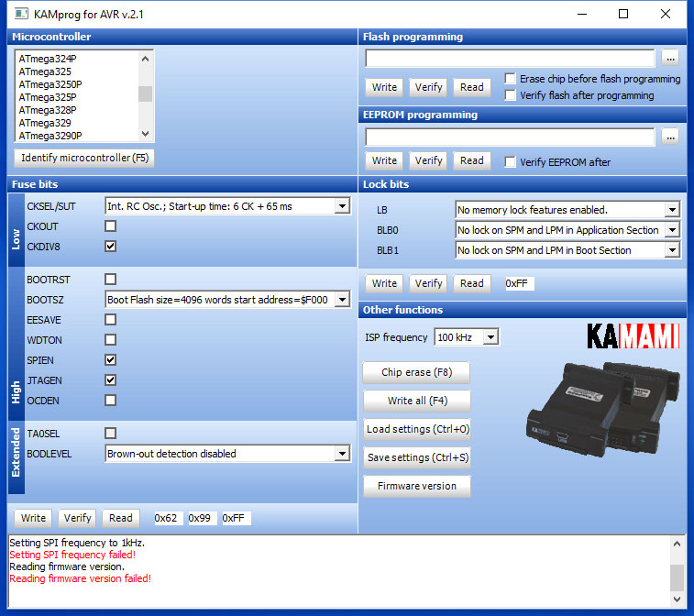Click the programmer device picture
694x616 pixels.
pyautogui.click(x=602, y=410)
